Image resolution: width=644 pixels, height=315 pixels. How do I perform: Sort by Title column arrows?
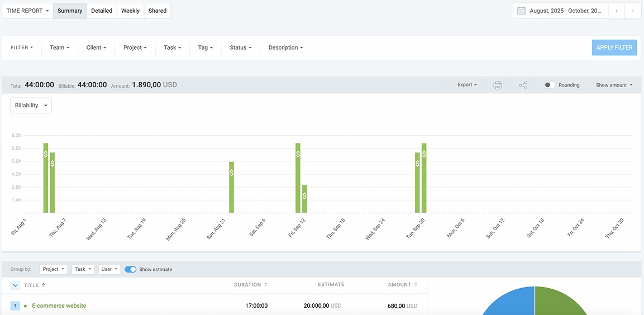click(x=44, y=285)
